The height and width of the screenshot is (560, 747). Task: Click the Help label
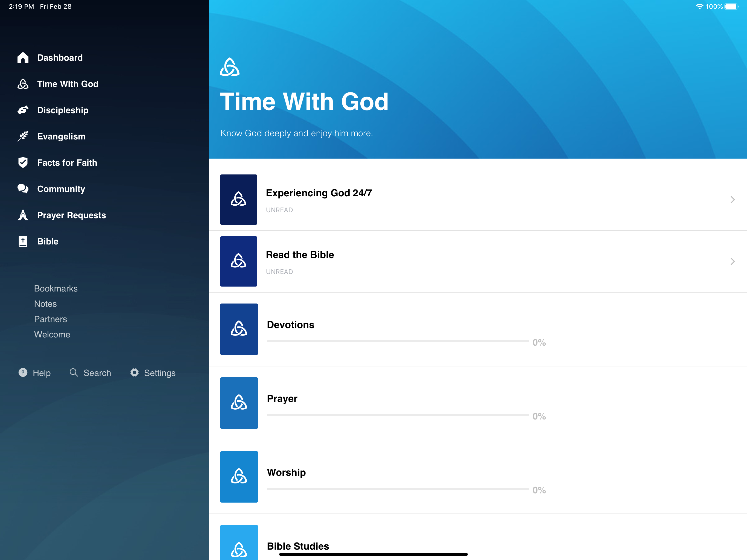tap(42, 373)
